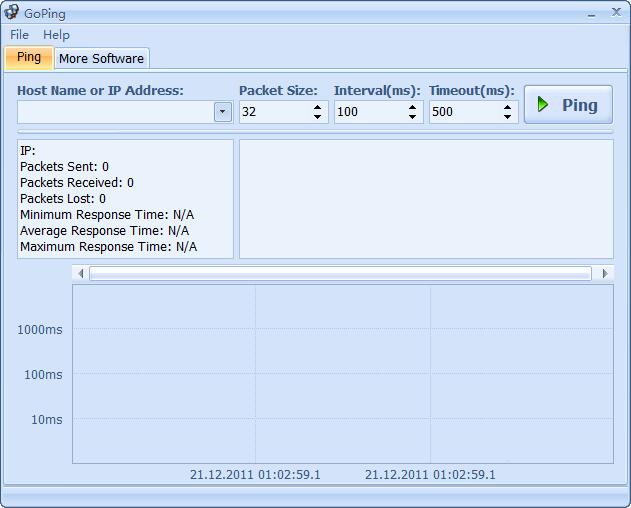Click the horizontal graph scrollbar track
Image resolution: width=631 pixels, height=508 pixels.
(340, 273)
